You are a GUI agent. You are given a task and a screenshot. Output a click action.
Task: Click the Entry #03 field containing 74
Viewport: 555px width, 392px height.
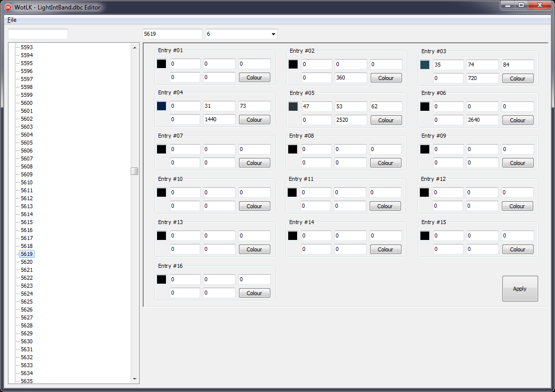click(482, 65)
